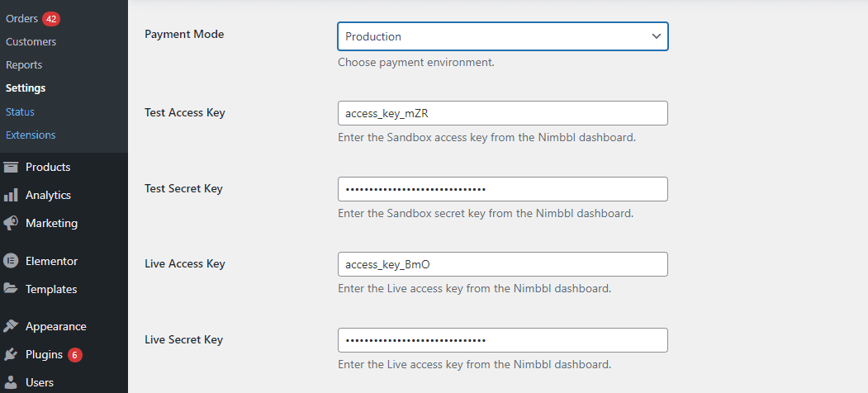This screenshot has width=868, height=393.
Task: Navigate to Extensions in WooCommerce menu
Action: click(31, 135)
